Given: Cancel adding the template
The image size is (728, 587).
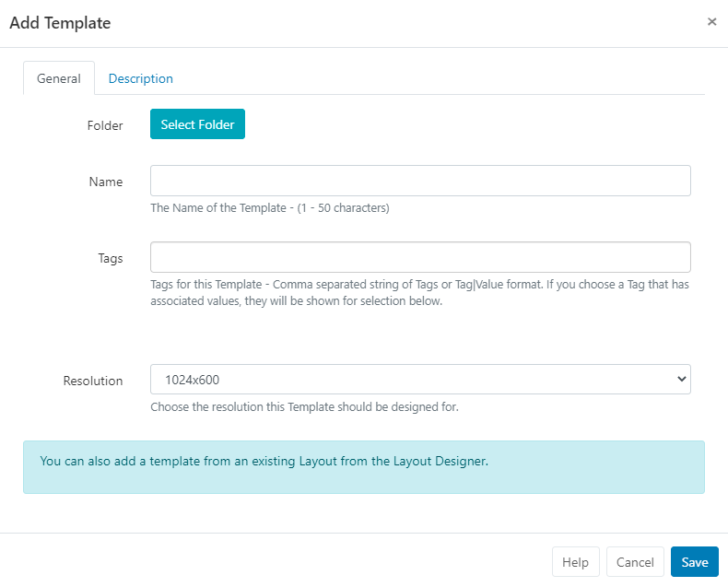Looking at the screenshot, I should pos(635,562).
